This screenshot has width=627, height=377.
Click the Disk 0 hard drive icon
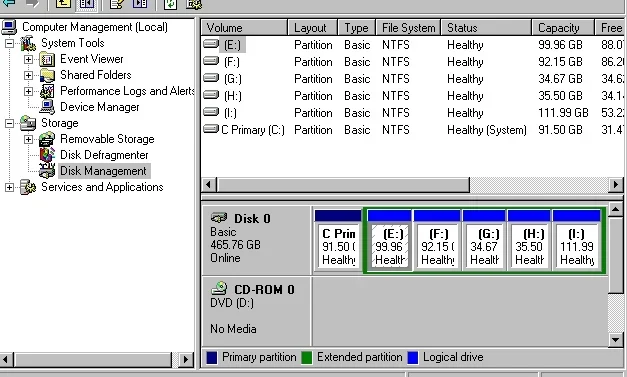[x=219, y=217]
